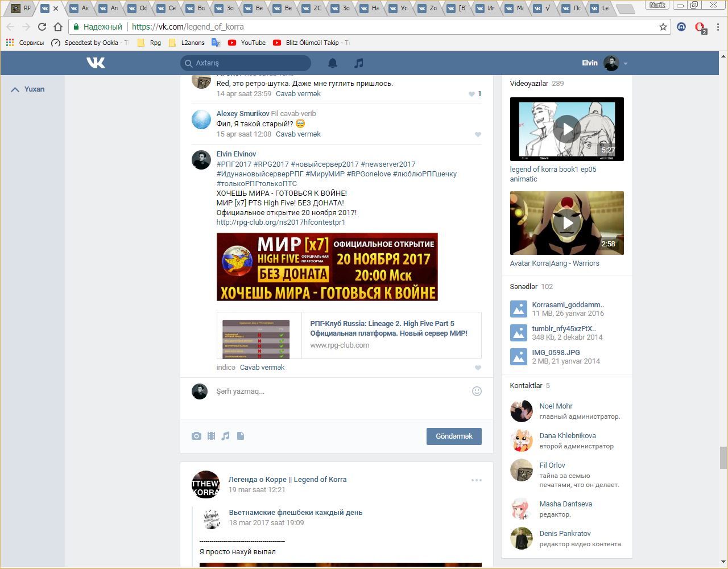Click in the Şərh yazmaq comment field
The width and height of the screenshot is (728, 569).
point(341,391)
